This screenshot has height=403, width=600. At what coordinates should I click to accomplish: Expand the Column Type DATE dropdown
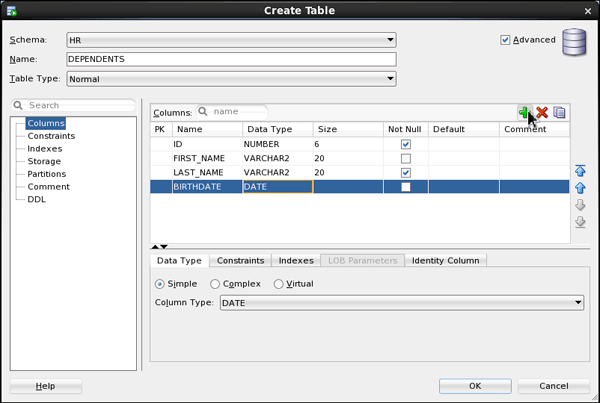(x=401, y=303)
